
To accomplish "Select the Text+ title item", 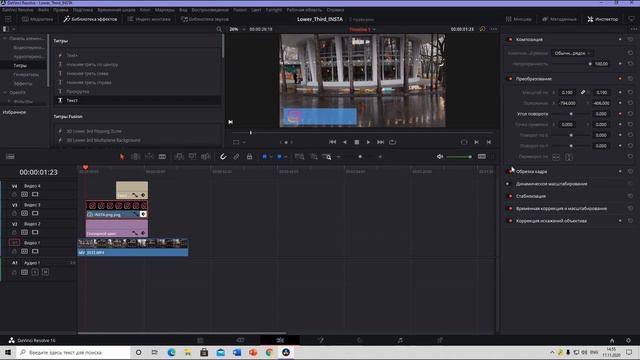I will click(72, 55).
